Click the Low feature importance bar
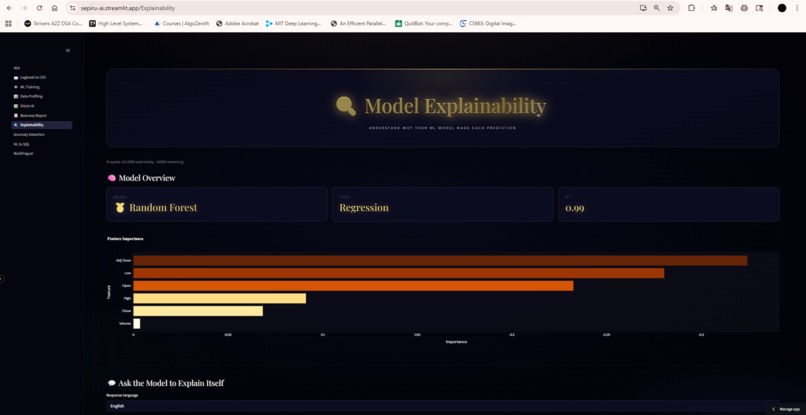Viewport: 806px width, 415px height. 398,273
